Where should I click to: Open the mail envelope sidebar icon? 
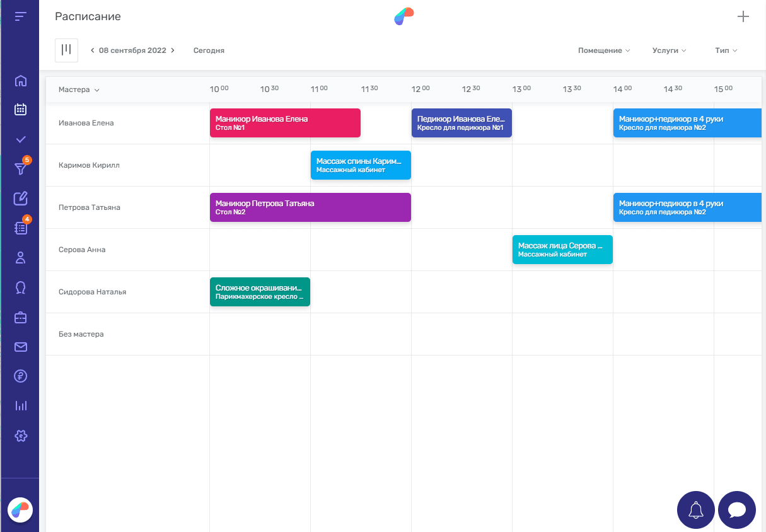pos(20,347)
